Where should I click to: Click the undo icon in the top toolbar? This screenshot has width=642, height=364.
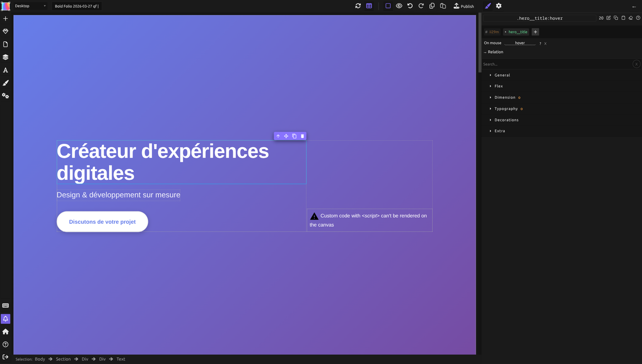tap(409, 6)
